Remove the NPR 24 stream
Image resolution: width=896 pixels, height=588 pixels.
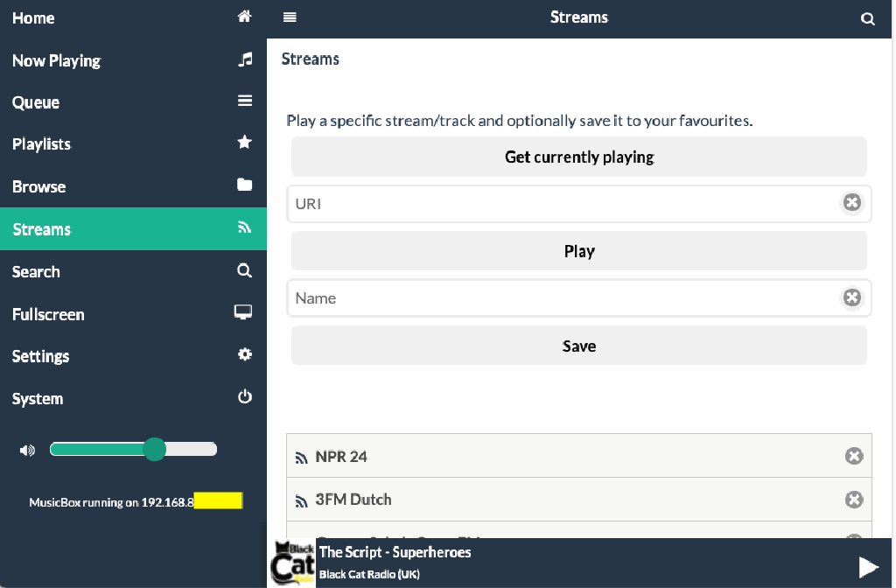click(854, 456)
